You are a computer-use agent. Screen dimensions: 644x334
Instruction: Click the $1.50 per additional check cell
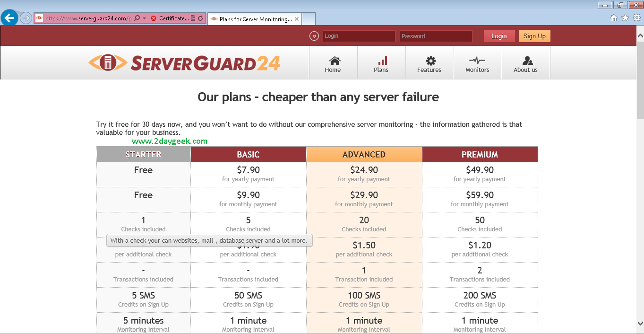tap(364, 249)
